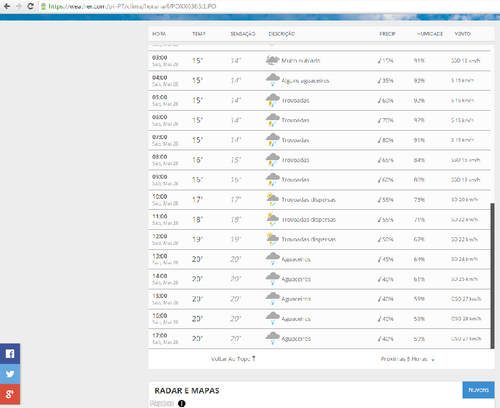
Task: Click the showers icon in the 04:00 row
Action: click(x=272, y=80)
